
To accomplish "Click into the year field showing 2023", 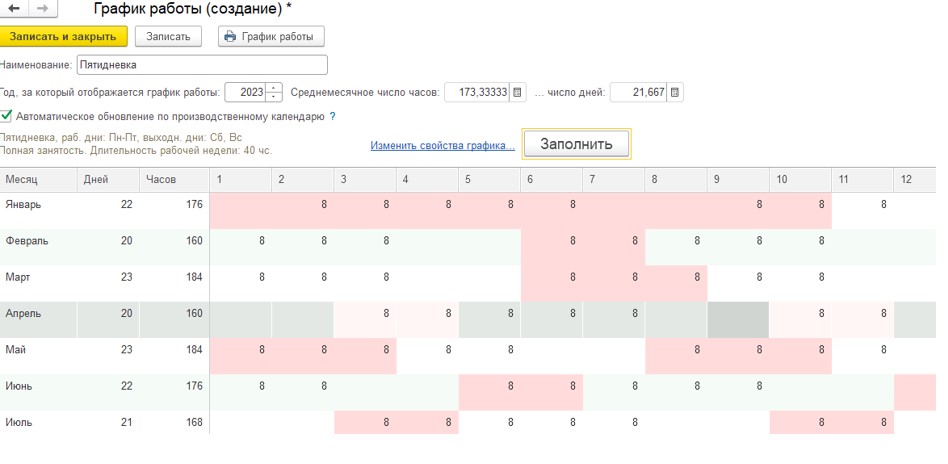I will pyautogui.click(x=245, y=93).
